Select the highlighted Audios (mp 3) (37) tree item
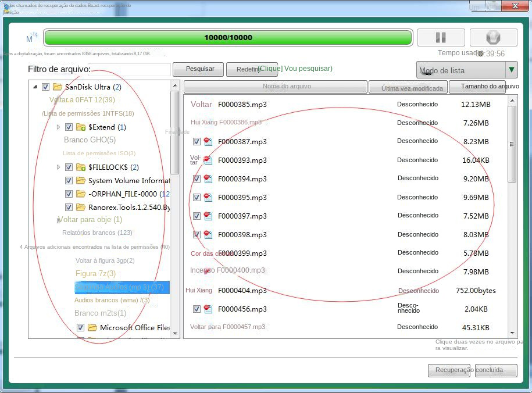Image resolution: width=532 pixels, height=393 pixels. pyautogui.click(x=122, y=287)
